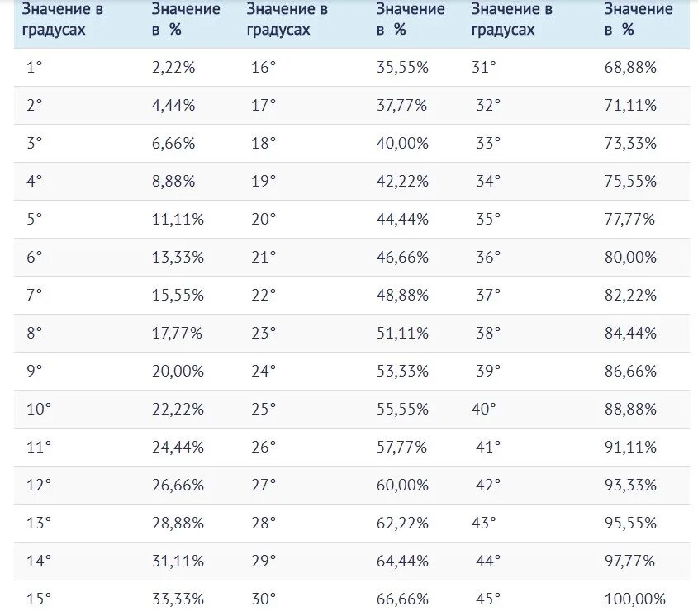Click the 20,00% value cell
Screen dimensions: 698x616
[x=178, y=371]
